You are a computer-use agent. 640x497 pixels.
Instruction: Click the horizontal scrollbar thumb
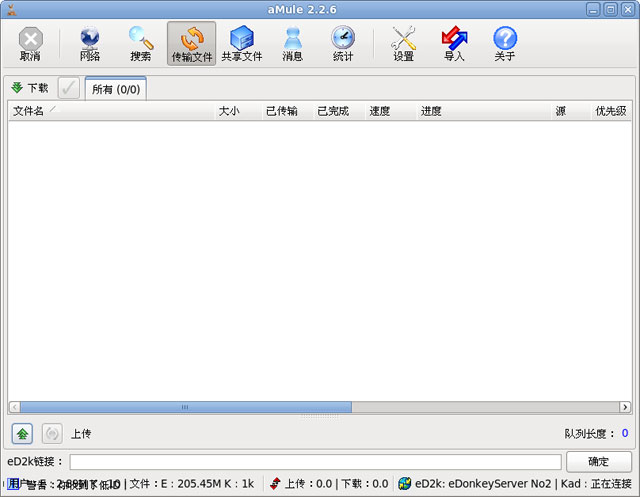point(186,407)
